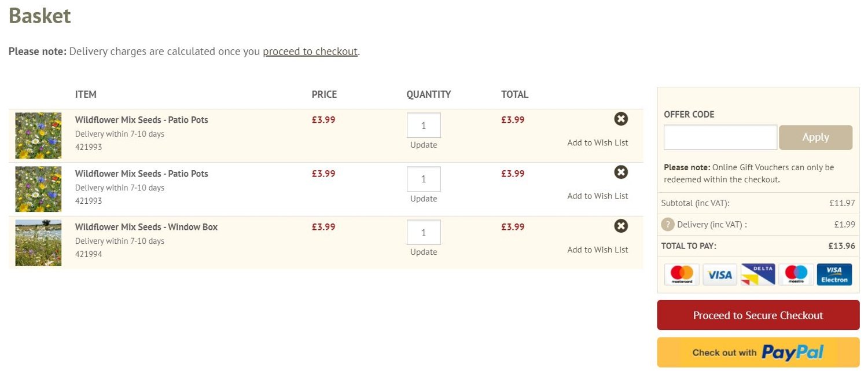The height and width of the screenshot is (374, 868).
Task: Remove the second Patio Pots row from basket
Action: click(x=621, y=173)
